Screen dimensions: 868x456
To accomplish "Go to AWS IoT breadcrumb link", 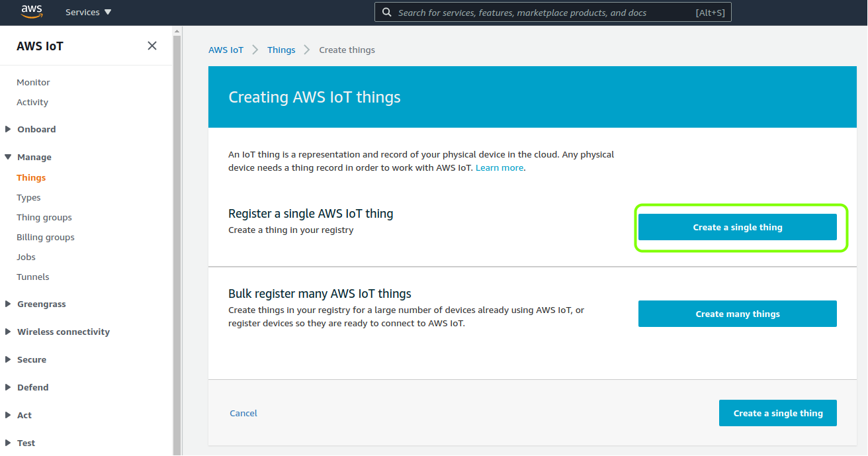I will pyautogui.click(x=226, y=50).
